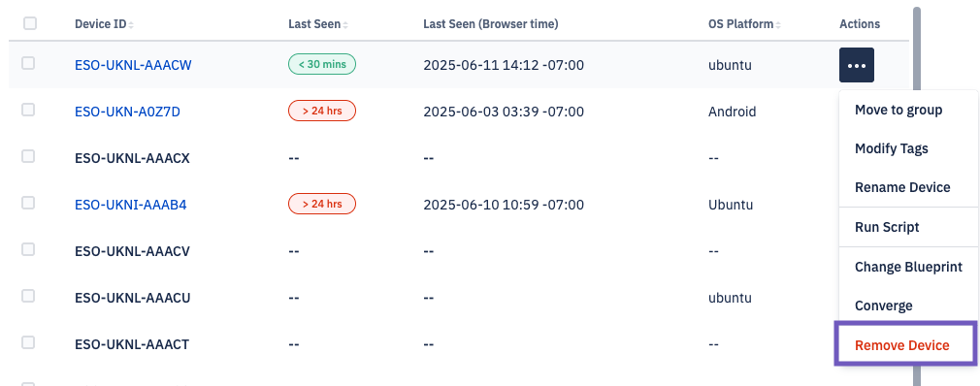
Task: Open the three-dot Actions menu button
Action: 856,65
